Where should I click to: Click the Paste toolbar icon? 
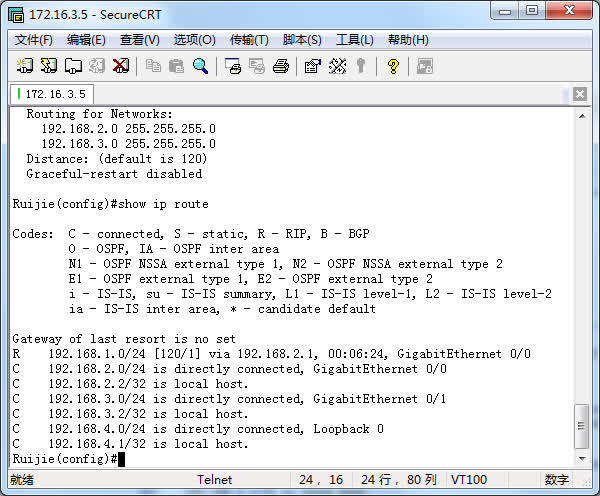(x=177, y=66)
